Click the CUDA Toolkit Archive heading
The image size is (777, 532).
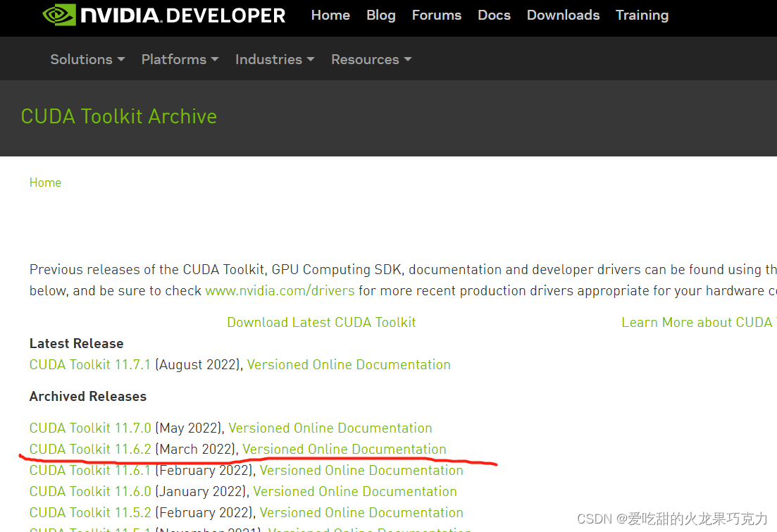click(119, 116)
